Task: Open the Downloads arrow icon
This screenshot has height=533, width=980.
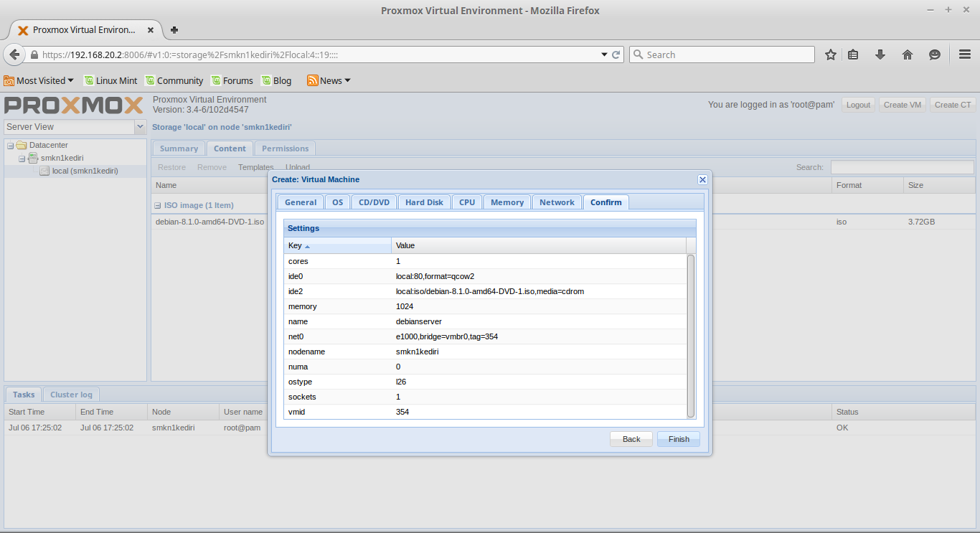Action: coord(880,55)
